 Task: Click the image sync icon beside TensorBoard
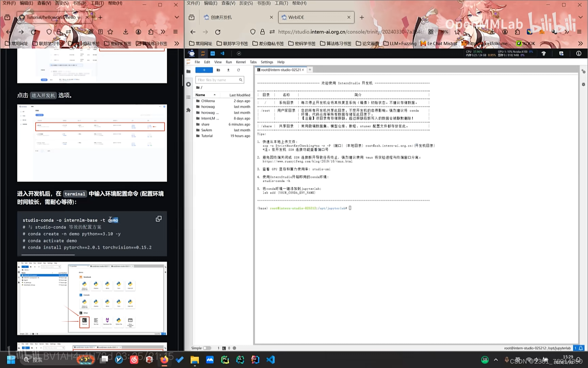pyautogui.click(x=561, y=53)
